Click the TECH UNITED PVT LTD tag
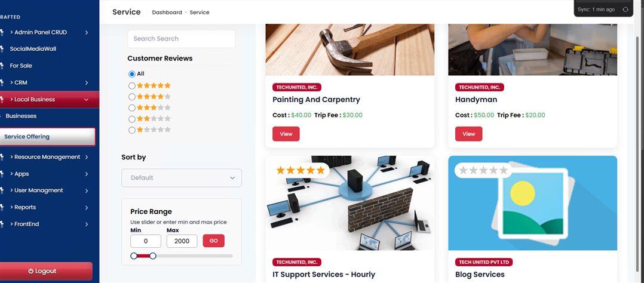 coord(484,262)
